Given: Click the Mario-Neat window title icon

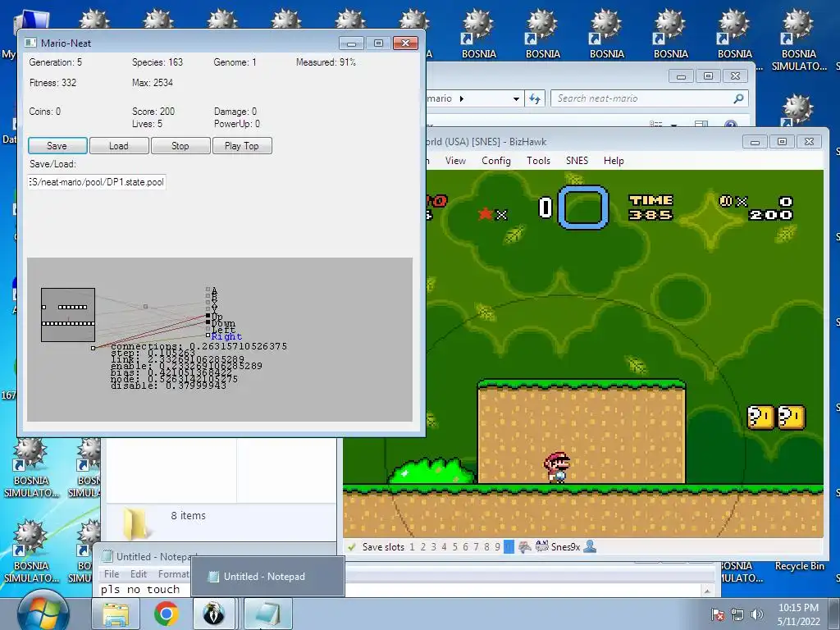Looking at the screenshot, I should coord(30,43).
